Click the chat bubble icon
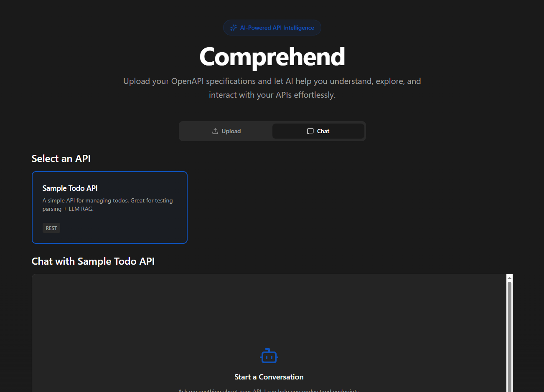Image resolution: width=544 pixels, height=392 pixels. 310,131
